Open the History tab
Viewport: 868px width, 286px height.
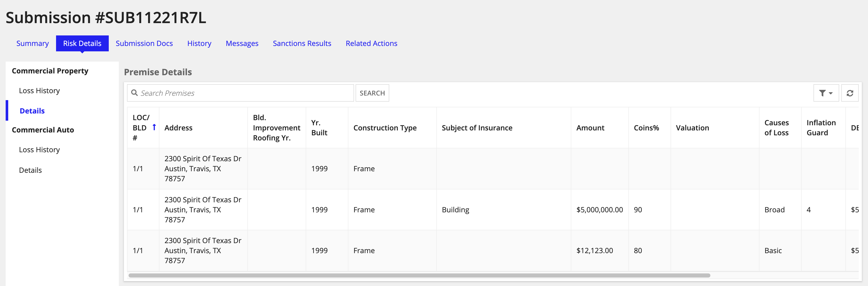pos(199,43)
